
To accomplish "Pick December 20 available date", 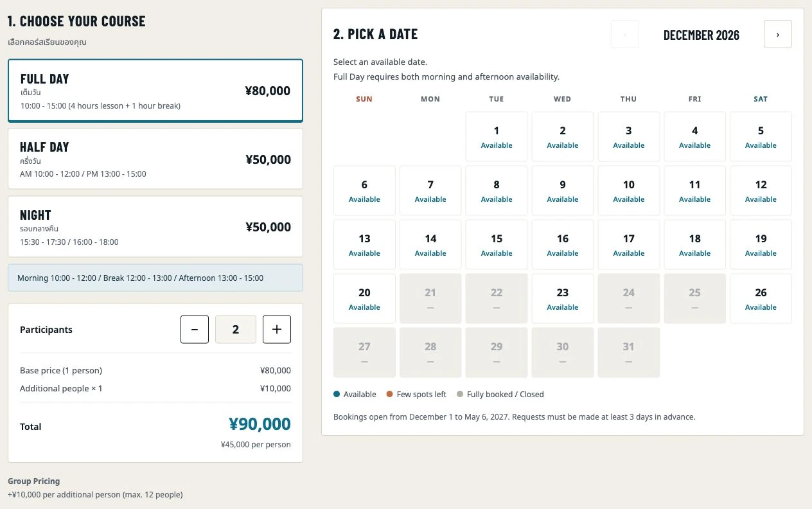I will point(364,299).
